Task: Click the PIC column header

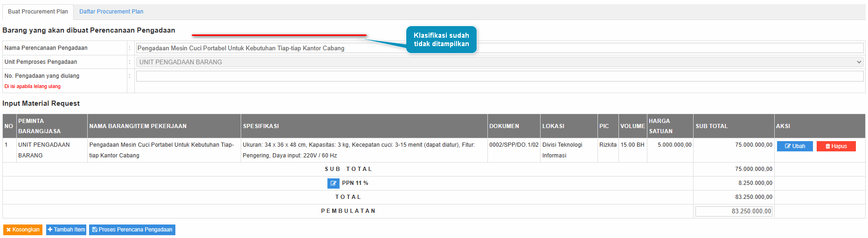Action: (608, 126)
